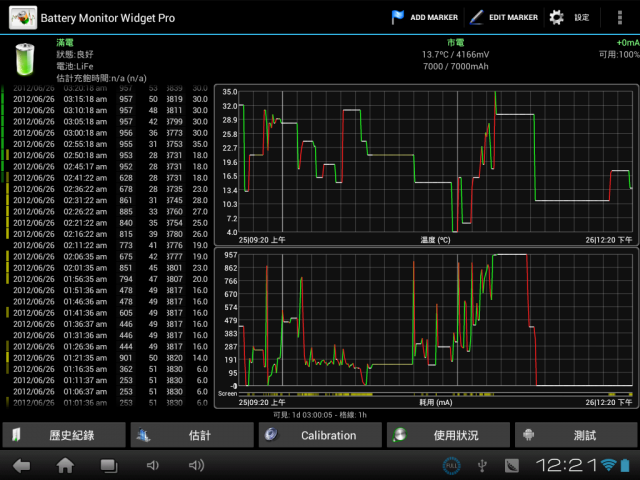Tap the 12:21 system clock
The image size is (640, 480).
[567, 465]
